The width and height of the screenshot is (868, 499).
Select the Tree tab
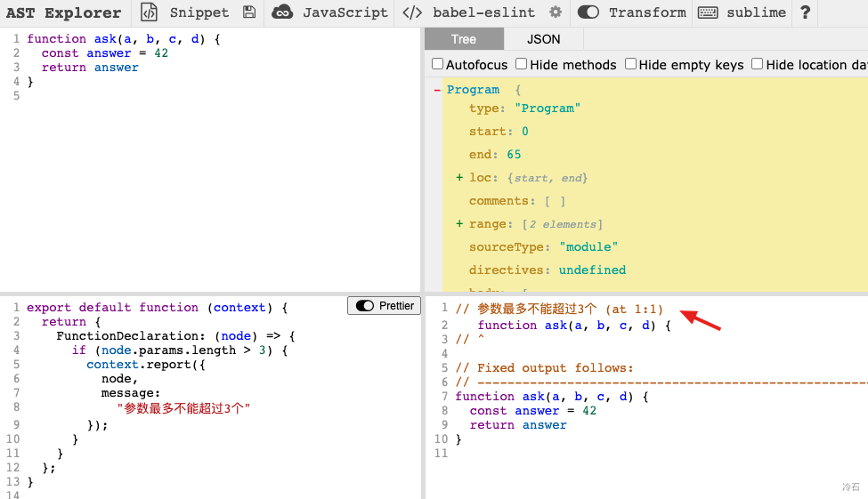(x=464, y=39)
